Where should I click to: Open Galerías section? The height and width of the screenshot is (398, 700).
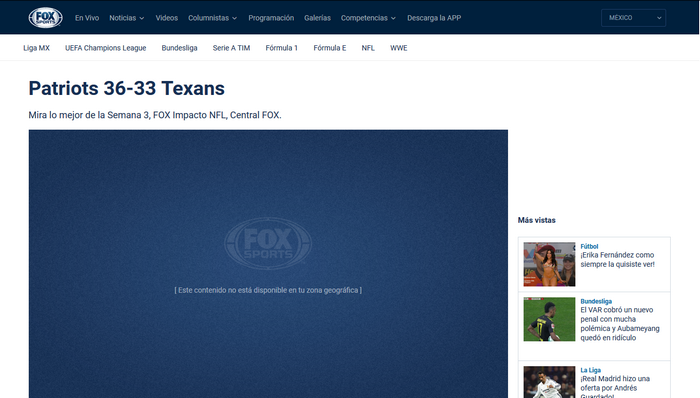(317, 18)
